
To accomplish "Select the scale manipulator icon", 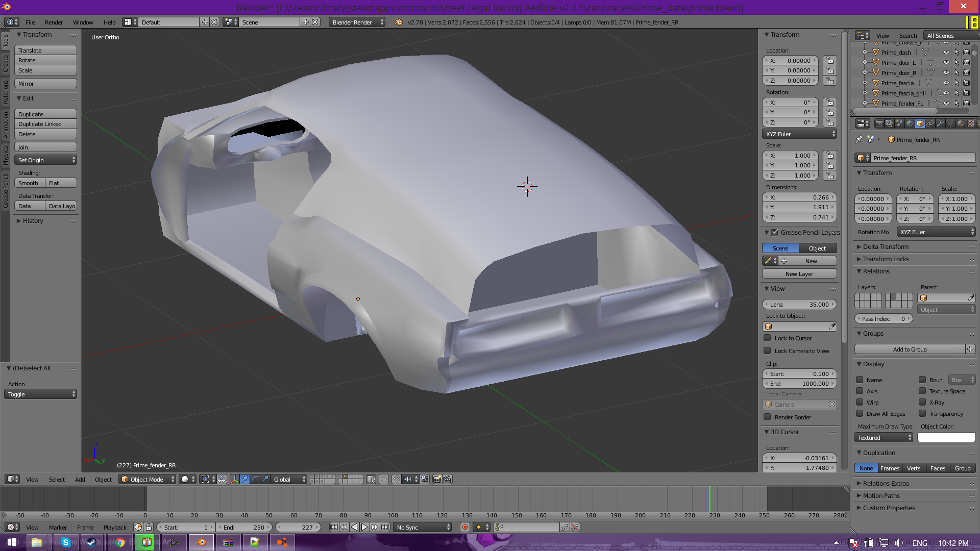I will (x=265, y=479).
